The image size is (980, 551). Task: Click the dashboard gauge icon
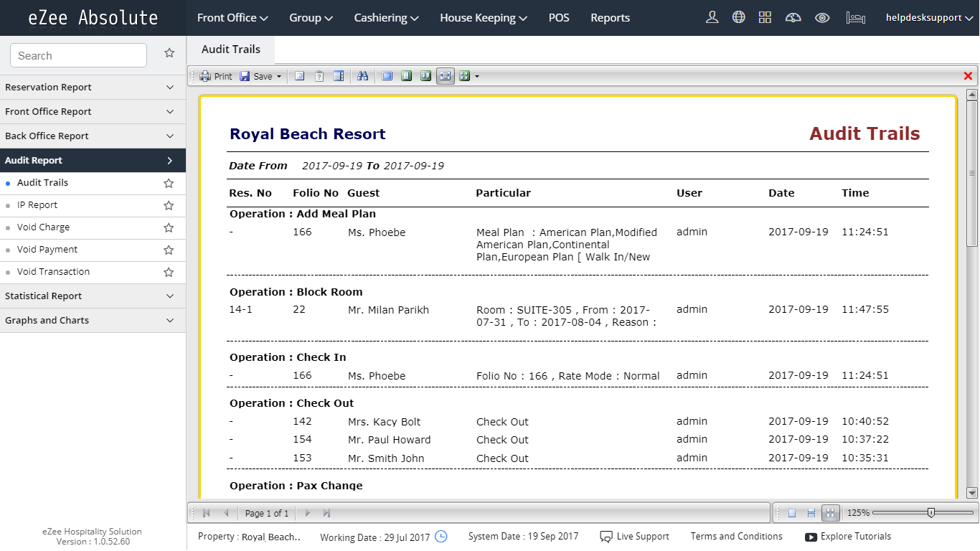[x=793, y=17]
